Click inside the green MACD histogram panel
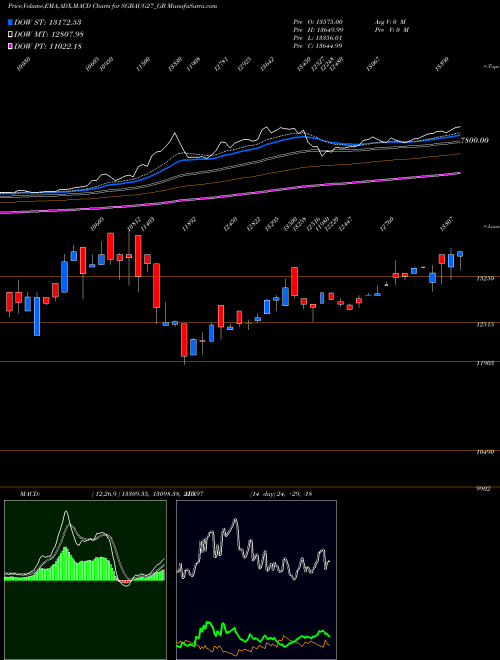500x660 pixels. coord(85,580)
